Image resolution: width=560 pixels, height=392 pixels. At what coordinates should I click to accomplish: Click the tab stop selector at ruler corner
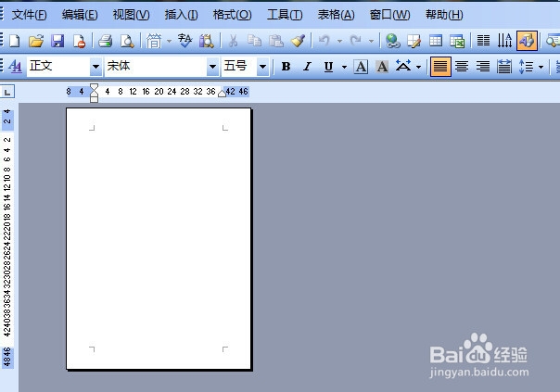coord(7,92)
